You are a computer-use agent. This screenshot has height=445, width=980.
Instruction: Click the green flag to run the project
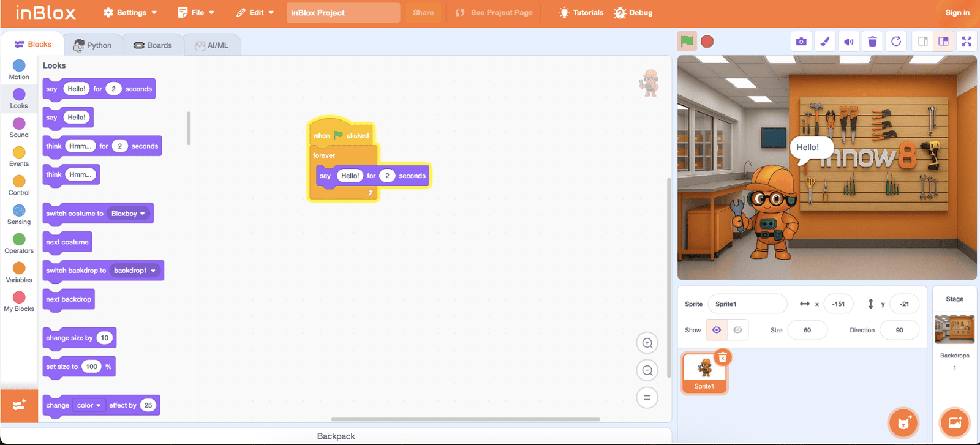click(687, 42)
